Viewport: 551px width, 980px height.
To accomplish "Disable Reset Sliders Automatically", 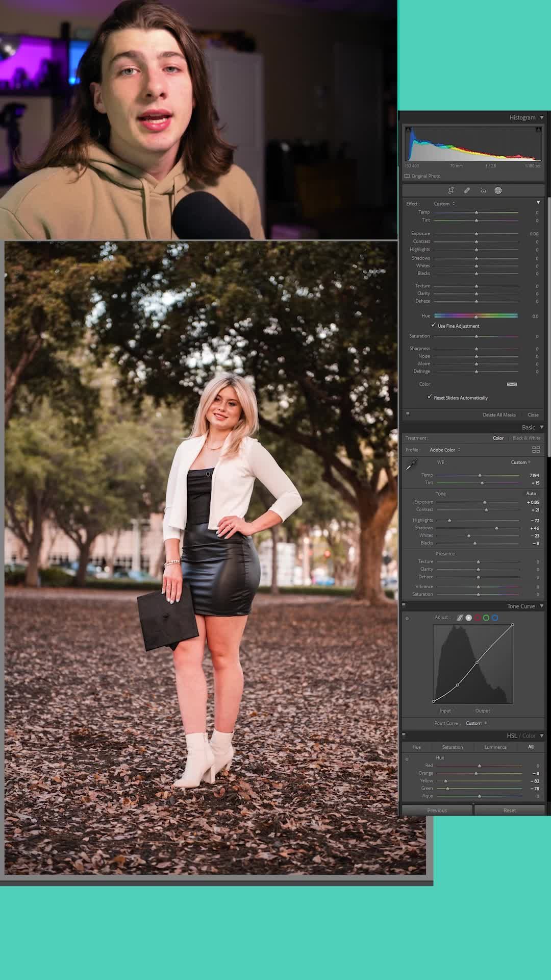I will tap(430, 397).
